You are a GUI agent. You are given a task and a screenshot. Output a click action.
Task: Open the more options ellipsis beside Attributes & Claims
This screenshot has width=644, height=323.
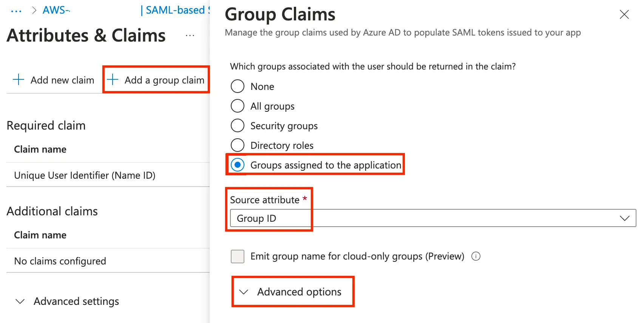click(x=190, y=36)
